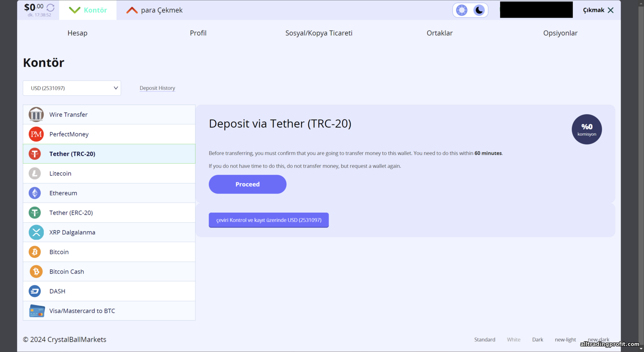Choose the Litecoin coin icon
644x352 pixels.
35,173
